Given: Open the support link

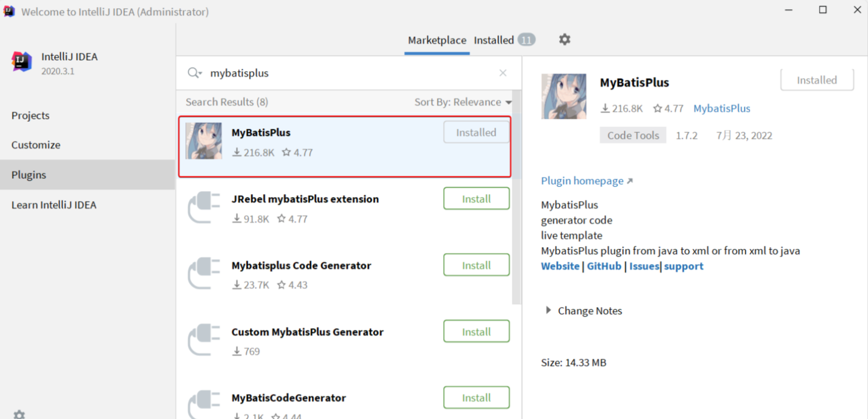Looking at the screenshot, I should pos(683,266).
